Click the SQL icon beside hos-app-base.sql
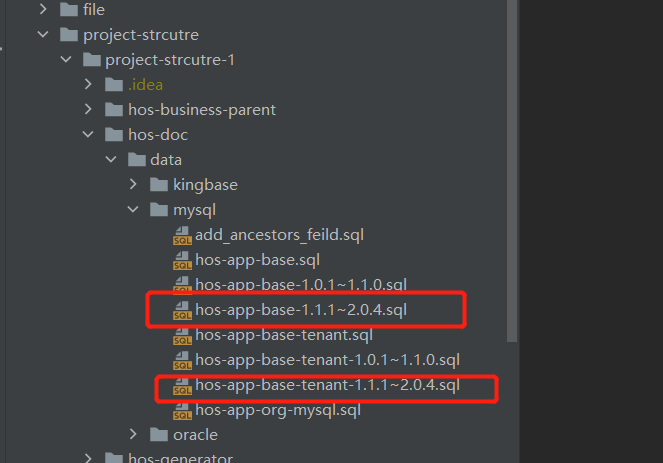The width and height of the screenshot is (663, 463). point(182,261)
